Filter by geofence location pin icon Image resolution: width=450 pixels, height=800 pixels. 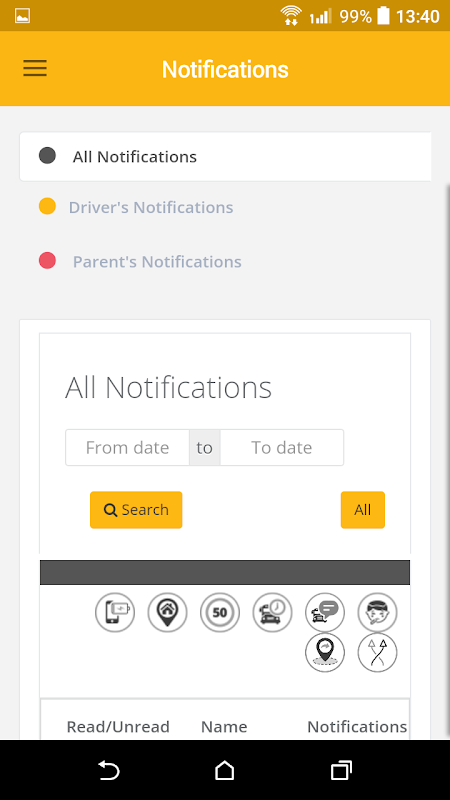coord(325,653)
